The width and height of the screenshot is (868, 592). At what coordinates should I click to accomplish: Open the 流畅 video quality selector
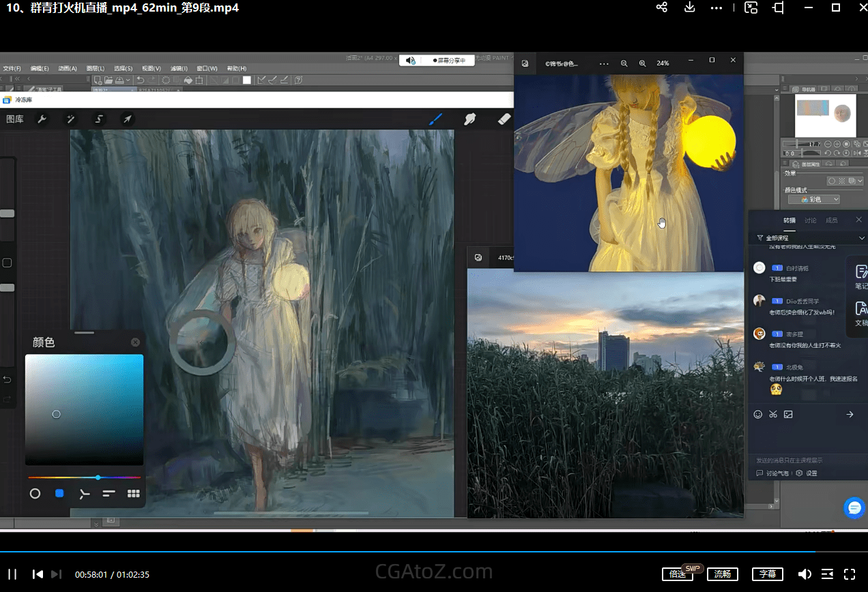[723, 574]
